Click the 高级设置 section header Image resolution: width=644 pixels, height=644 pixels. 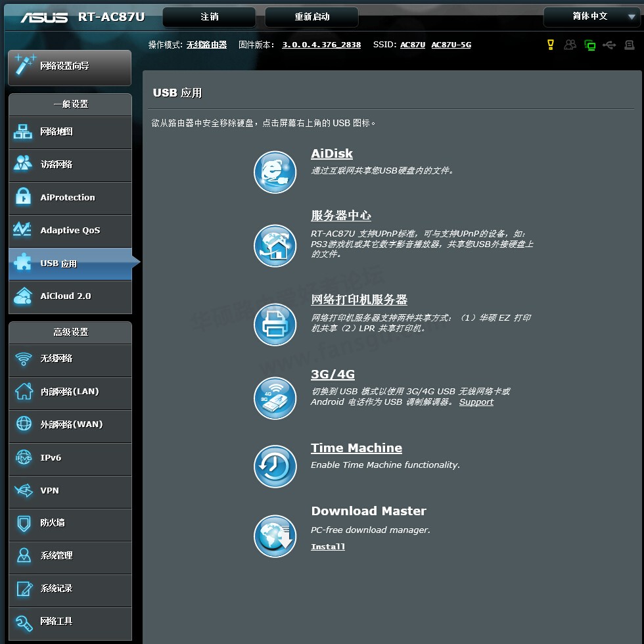[70, 333]
